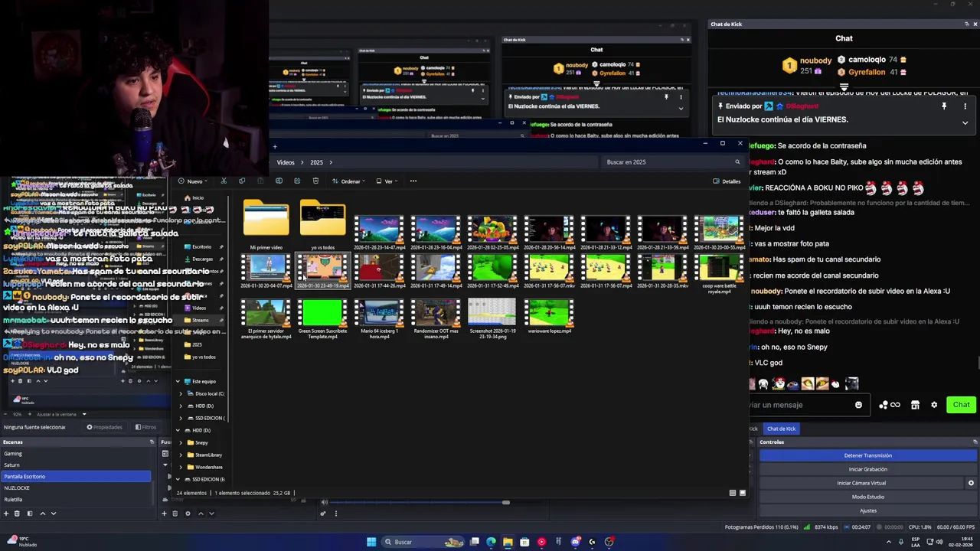Click the Buscar en 2025 search field
Viewport: 980px width, 551px height.
[x=674, y=162]
